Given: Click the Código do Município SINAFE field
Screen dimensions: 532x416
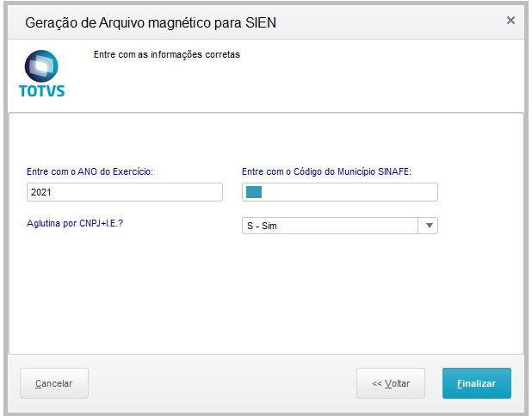Looking at the screenshot, I should [x=344, y=192].
